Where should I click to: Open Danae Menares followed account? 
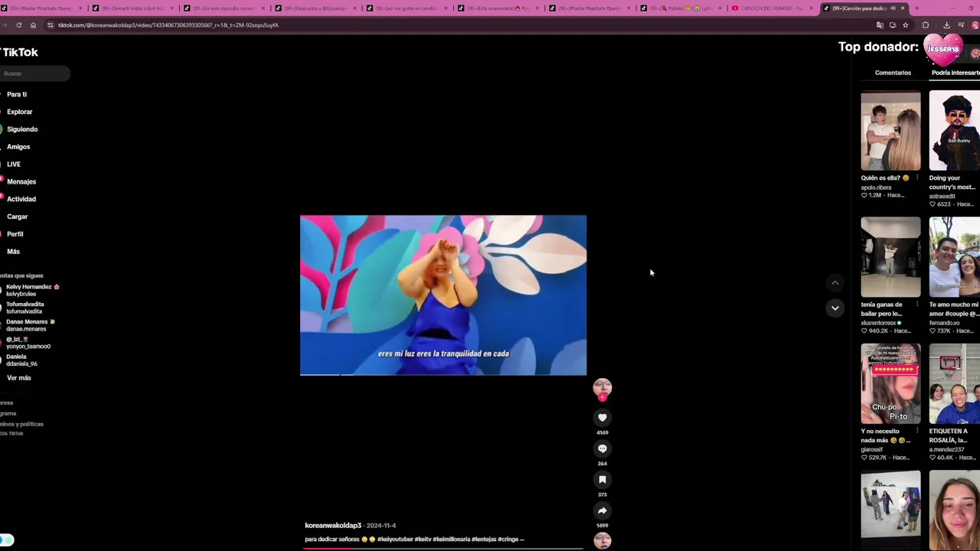point(29,325)
